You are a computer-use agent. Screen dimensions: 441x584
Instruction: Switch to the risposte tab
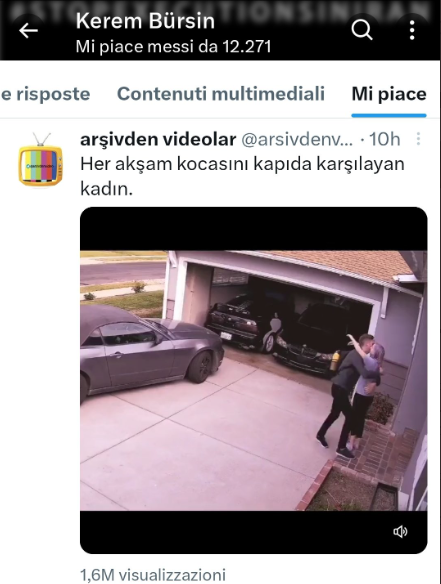[x=45, y=94]
